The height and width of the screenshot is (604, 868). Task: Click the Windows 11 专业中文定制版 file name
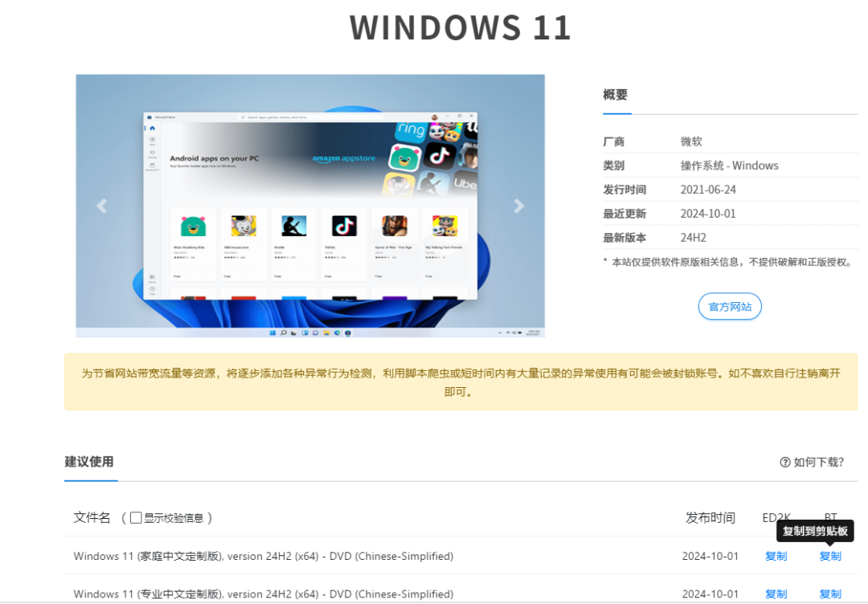pyautogui.click(x=264, y=594)
